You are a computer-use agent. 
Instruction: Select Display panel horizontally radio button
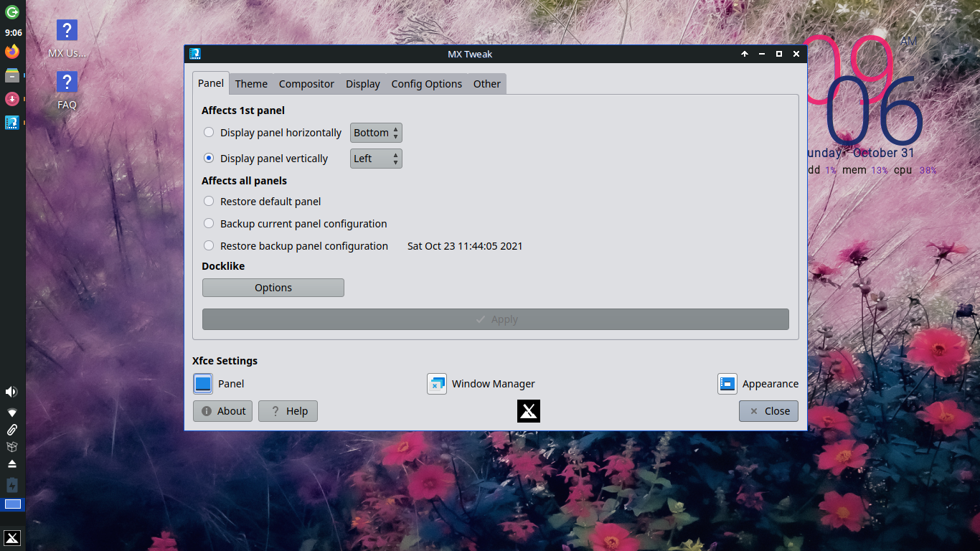pos(209,132)
